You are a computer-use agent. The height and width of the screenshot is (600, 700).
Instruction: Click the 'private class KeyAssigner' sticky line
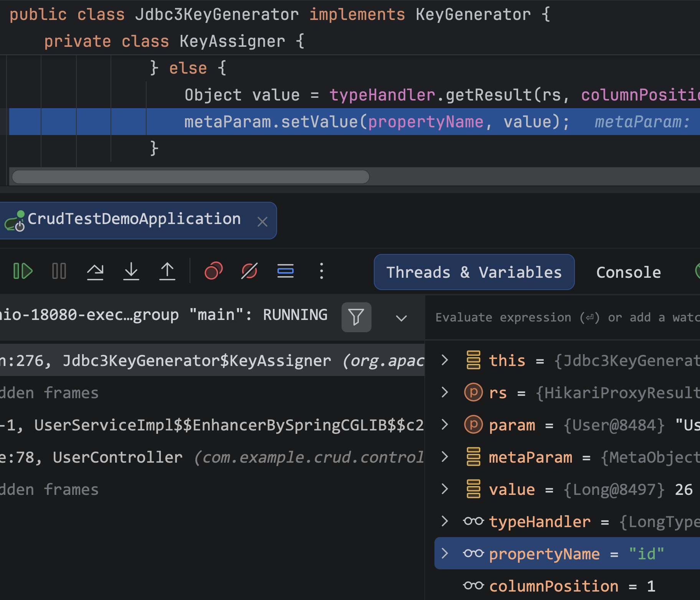click(174, 41)
